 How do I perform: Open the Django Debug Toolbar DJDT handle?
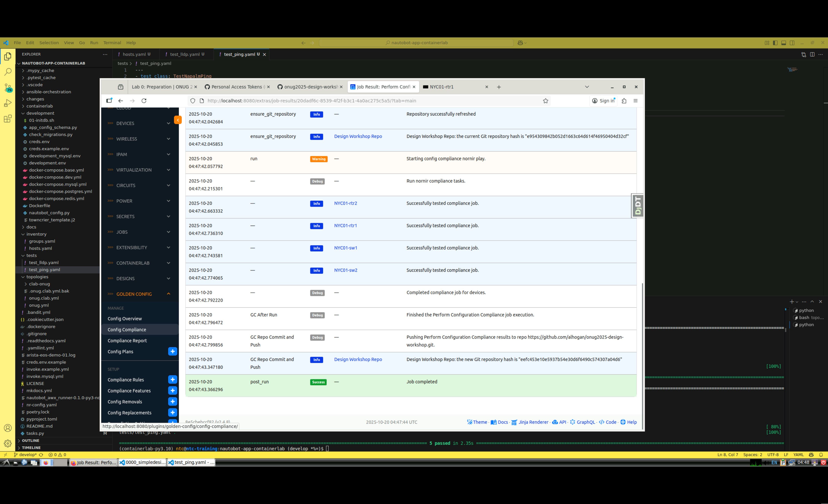click(x=637, y=206)
